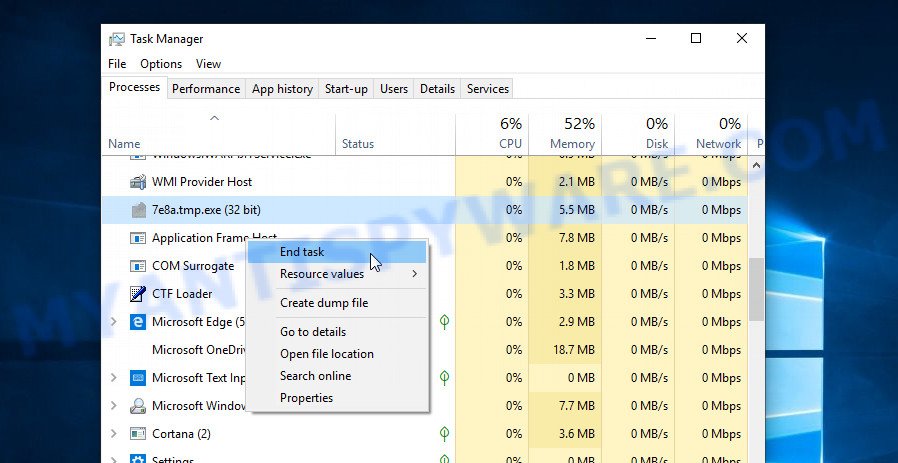Image resolution: width=898 pixels, height=463 pixels.
Task: Click the CTF Loader pen icon
Action: (138, 294)
